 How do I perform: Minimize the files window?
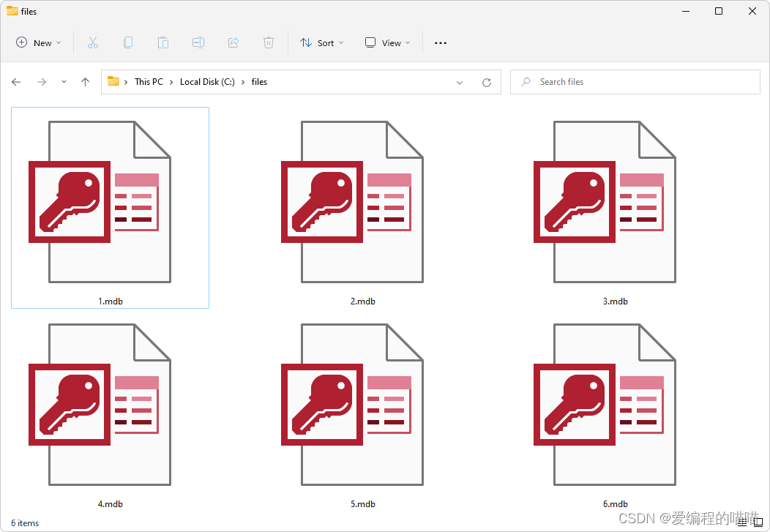click(x=686, y=11)
